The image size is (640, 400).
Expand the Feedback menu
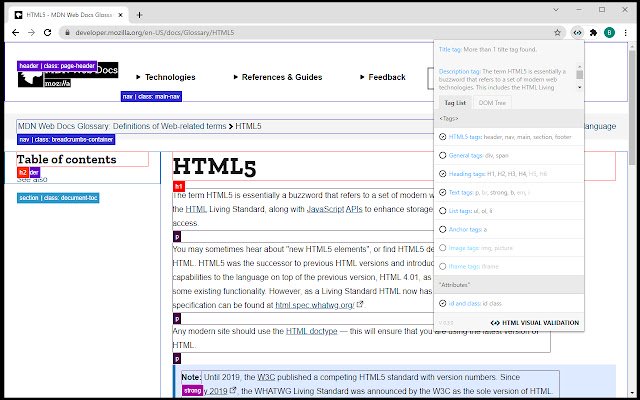(x=382, y=77)
